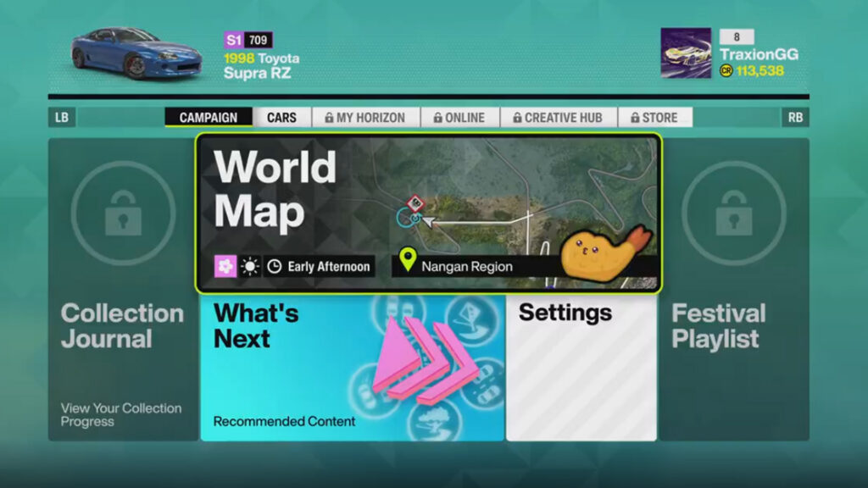The height and width of the screenshot is (488, 868).
Task: Click the sun weather icon
Action: pyautogui.click(x=249, y=267)
